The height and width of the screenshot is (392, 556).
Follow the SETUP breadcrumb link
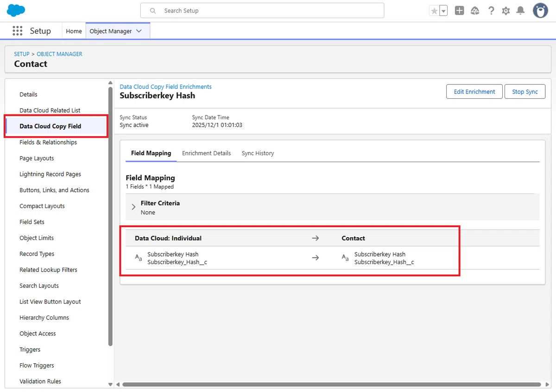click(22, 54)
